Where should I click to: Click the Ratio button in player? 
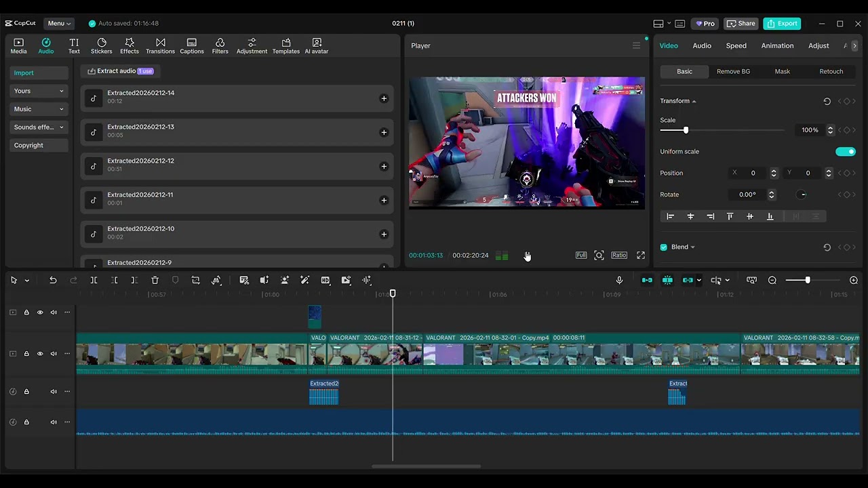619,256
